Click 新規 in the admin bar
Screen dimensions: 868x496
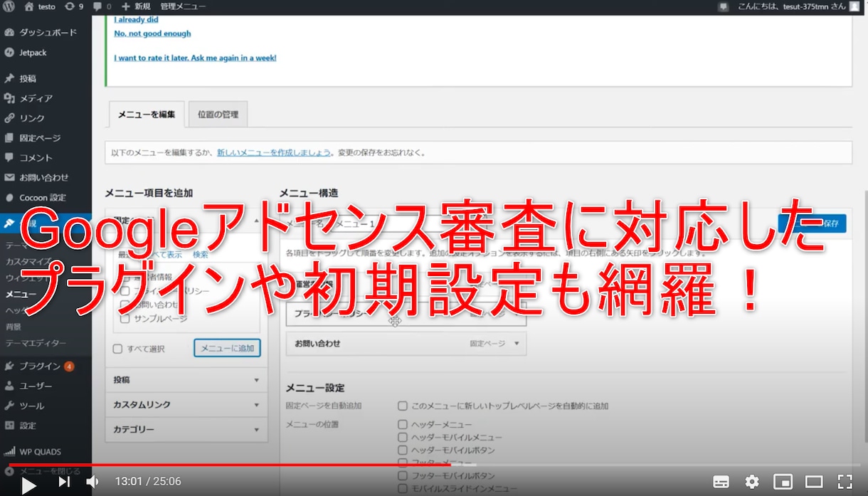[x=136, y=6]
